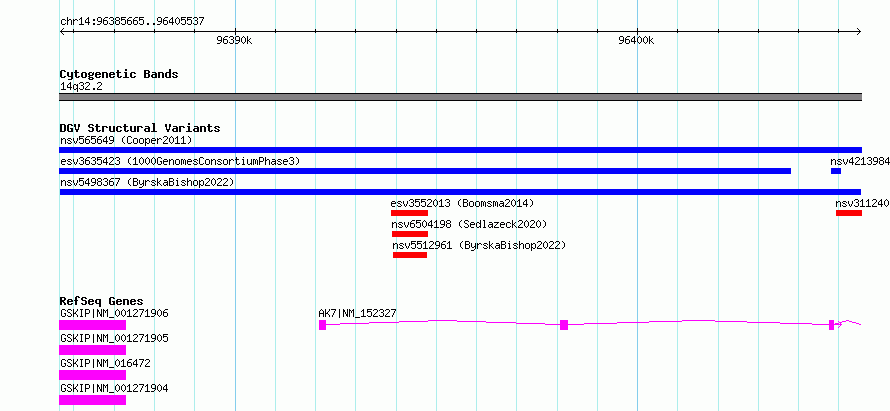This screenshot has width=890, height=411.
Task: Select the small blue nsv4213984 variant bar
Action: (x=836, y=171)
